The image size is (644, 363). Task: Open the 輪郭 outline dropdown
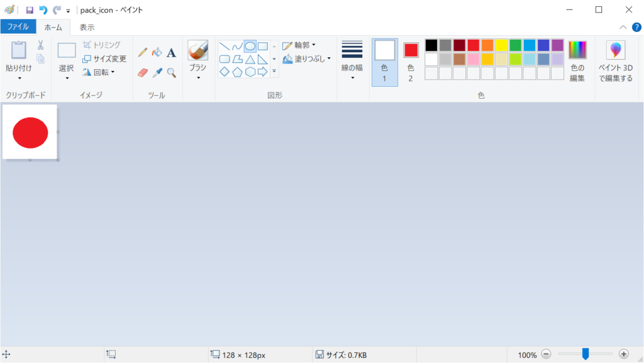pos(299,45)
